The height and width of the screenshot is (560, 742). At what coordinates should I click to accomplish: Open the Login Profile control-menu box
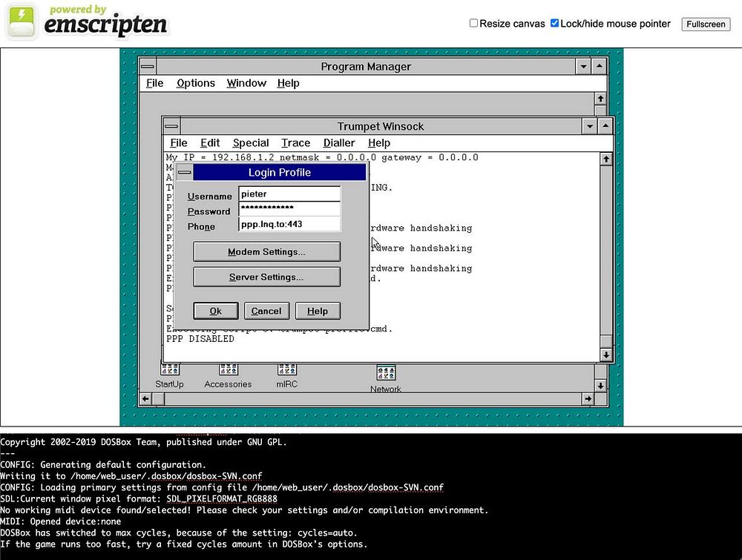pos(185,172)
